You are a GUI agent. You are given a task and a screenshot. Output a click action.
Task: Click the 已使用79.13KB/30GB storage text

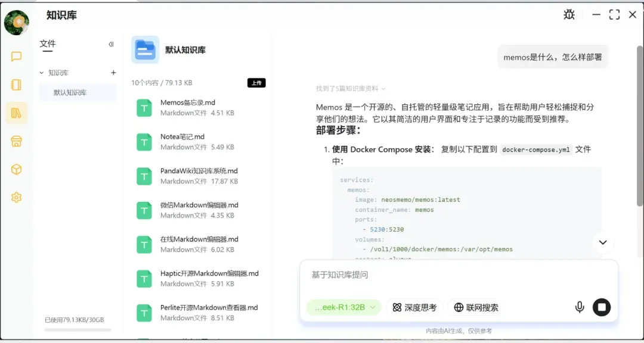(75, 320)
